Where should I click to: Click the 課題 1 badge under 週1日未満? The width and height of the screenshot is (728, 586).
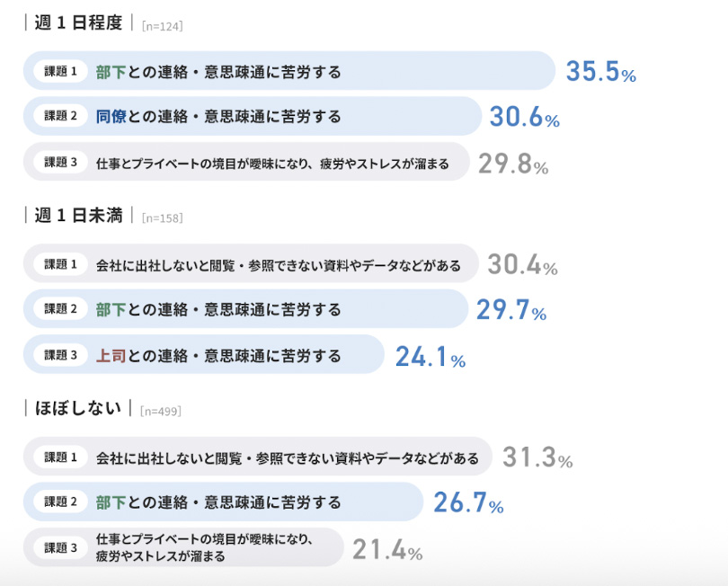click(61, 264)
